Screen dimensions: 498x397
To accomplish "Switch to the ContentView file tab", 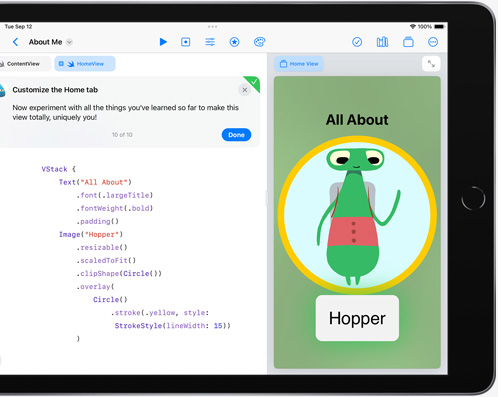I will click(23, 64).
